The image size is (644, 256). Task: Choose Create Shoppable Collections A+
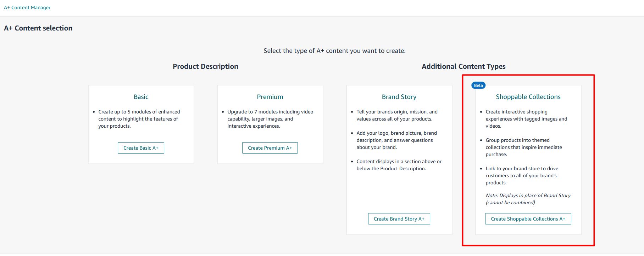point(528,219)
